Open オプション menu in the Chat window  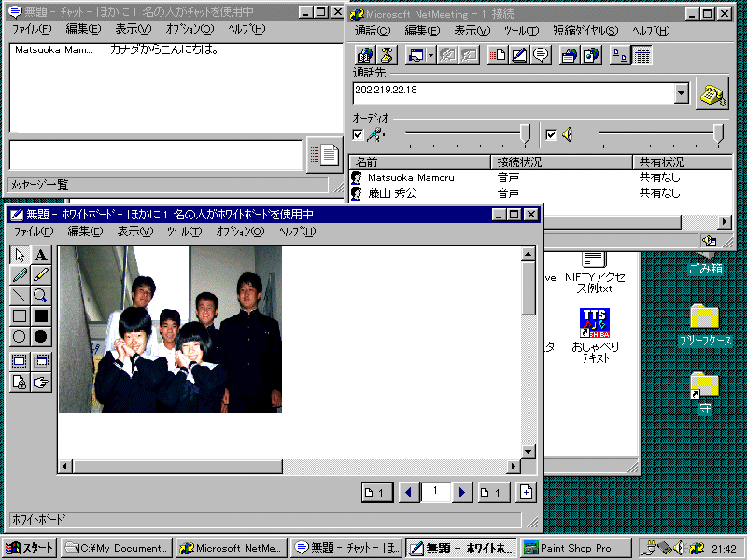point(190,29)
